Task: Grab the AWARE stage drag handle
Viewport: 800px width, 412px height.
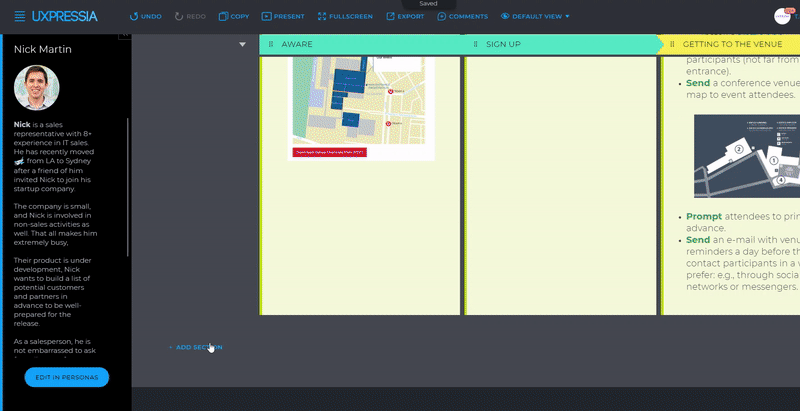Action: click(x=271, y=44)
